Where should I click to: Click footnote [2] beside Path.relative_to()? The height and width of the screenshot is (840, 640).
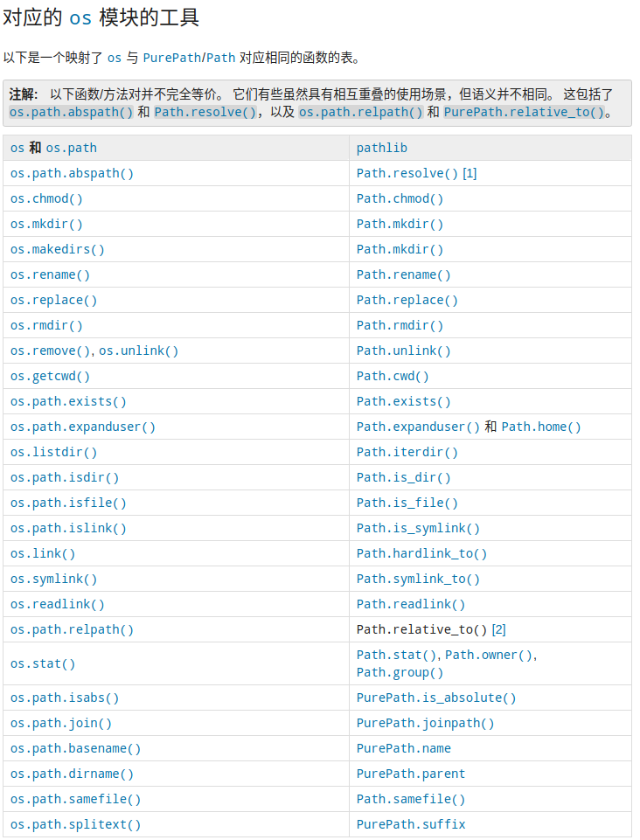point(498,629)
